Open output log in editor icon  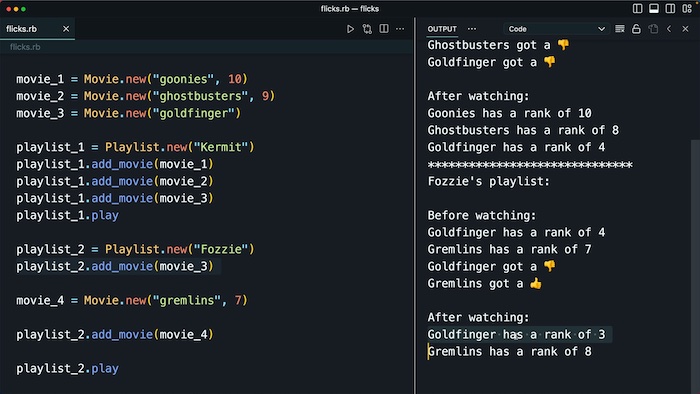tap(653, 29)
